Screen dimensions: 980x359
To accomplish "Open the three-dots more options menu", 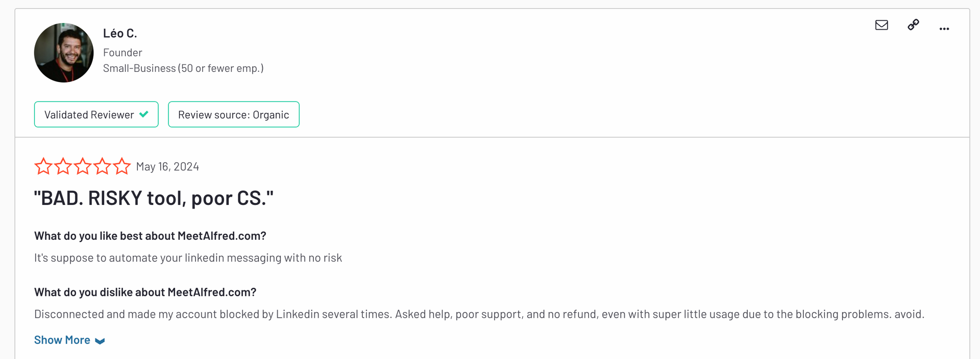I will (944, 29).
